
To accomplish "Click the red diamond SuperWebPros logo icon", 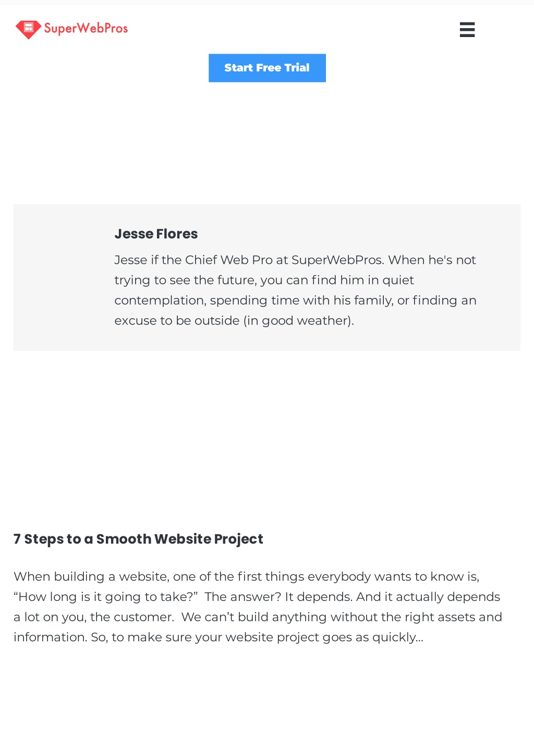I will (x=28, y=29).
